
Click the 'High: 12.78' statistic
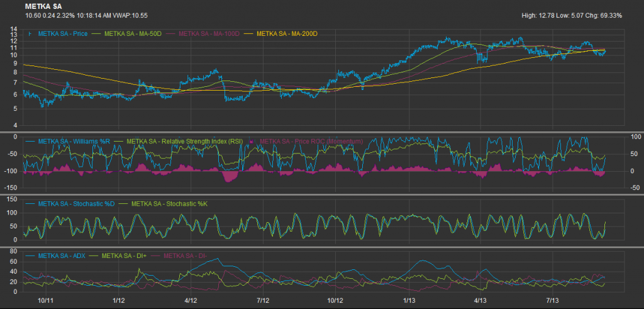538,16
